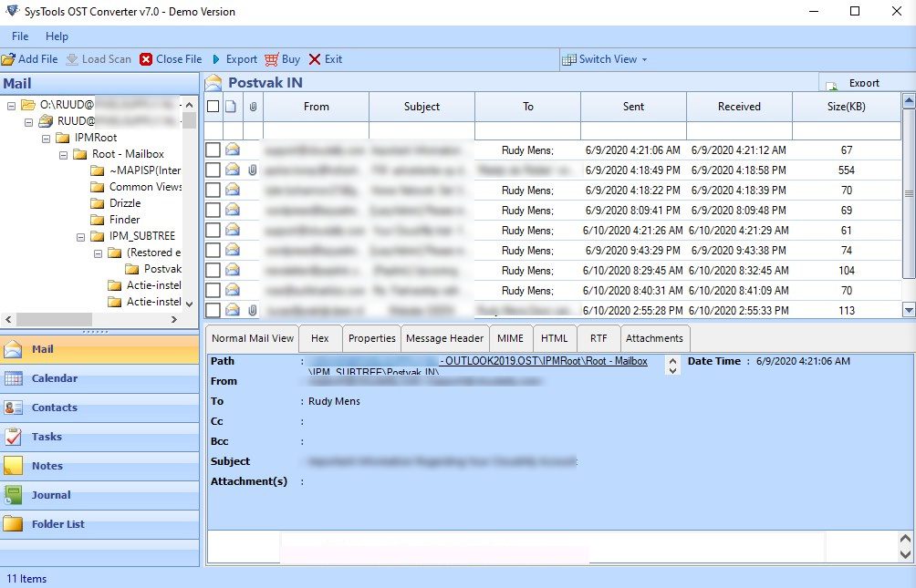Screen dimensions: 916x588
Task: Click the red Close File icon
Action: (146, 59)
